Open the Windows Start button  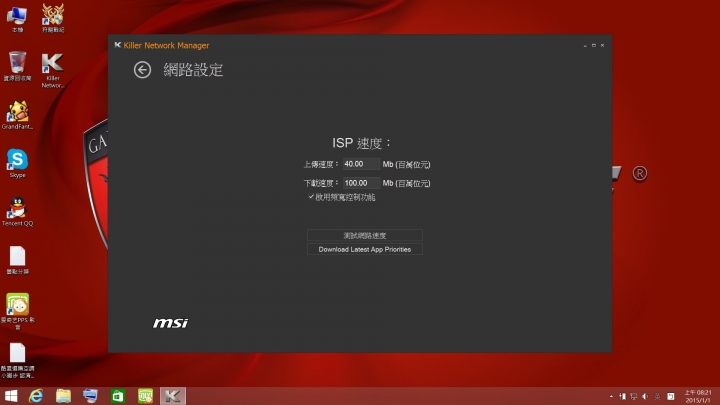click(11, 396)
